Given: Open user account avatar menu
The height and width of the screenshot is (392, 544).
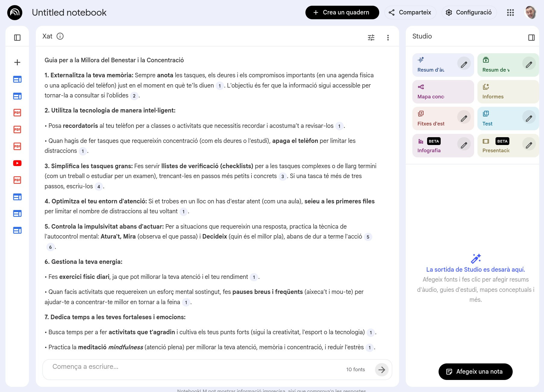Looking at the screenshot, I should [x=531, y=13].
